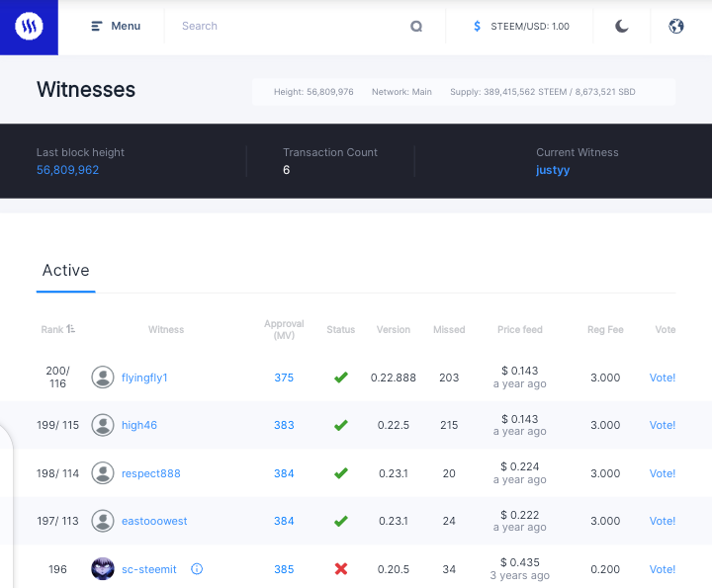
Task: Vote for sc-steemit witness
Action: point(663,569)
